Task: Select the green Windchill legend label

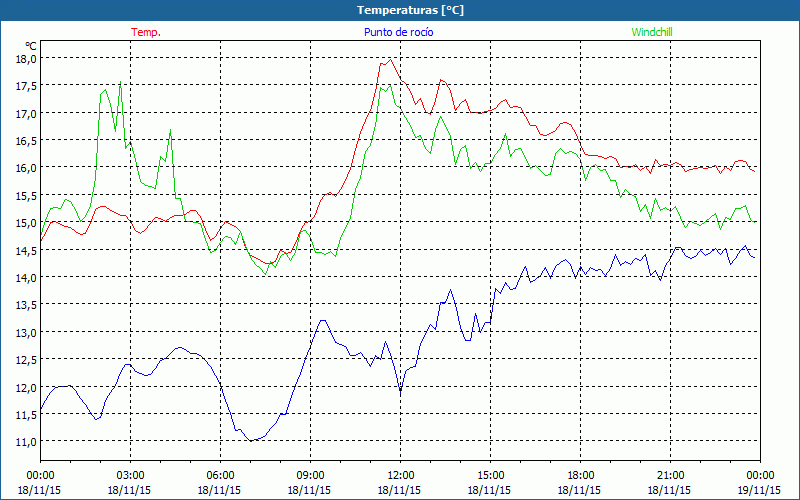Action: click(x=652, y=32)
